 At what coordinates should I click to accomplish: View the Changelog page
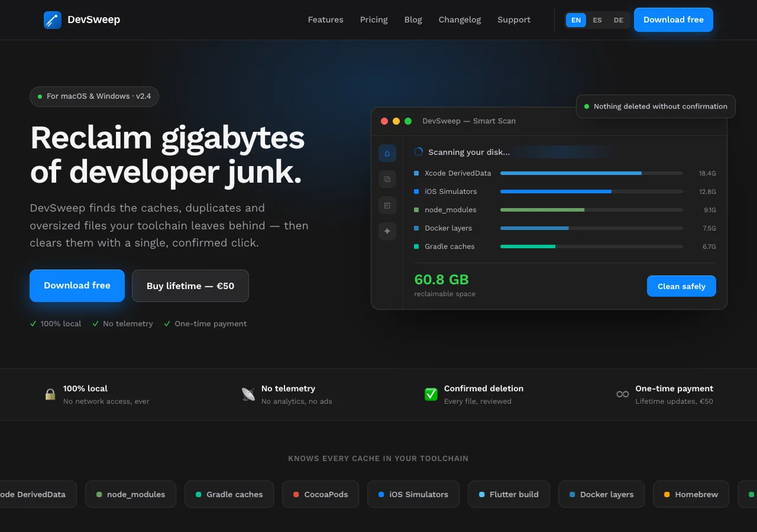[460, 20]
